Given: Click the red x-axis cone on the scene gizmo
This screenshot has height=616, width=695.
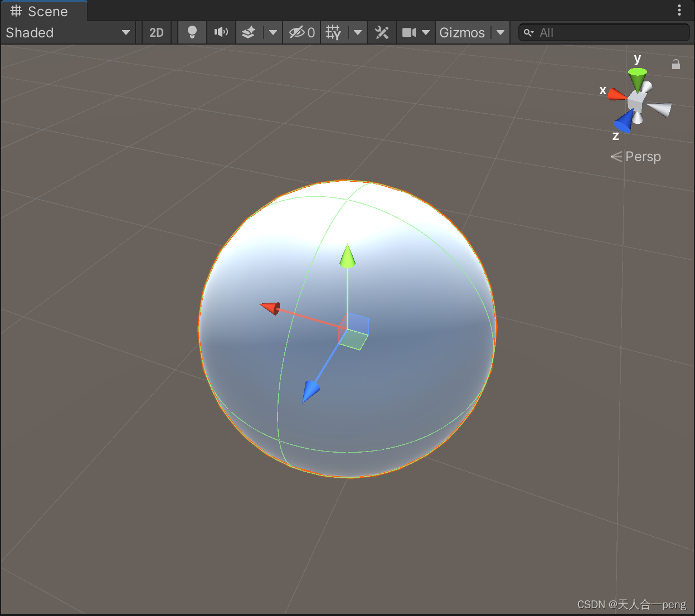Looking at the screenshot, I should (616, 93).
